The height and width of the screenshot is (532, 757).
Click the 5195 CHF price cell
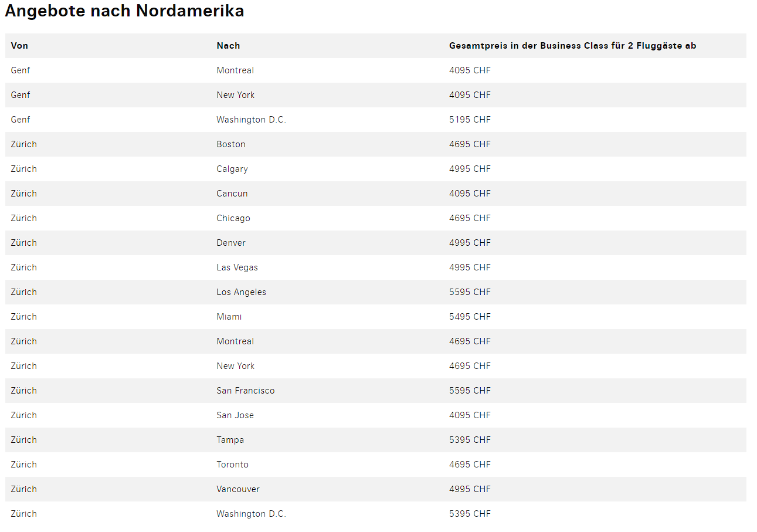pyautogui.click(x=470, y=120)
